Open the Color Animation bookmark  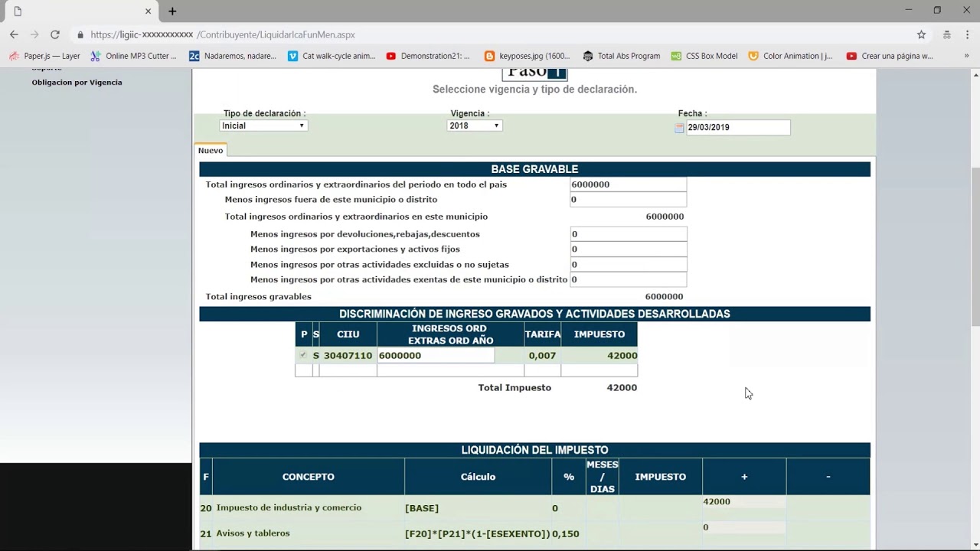[x=791, y=56]
